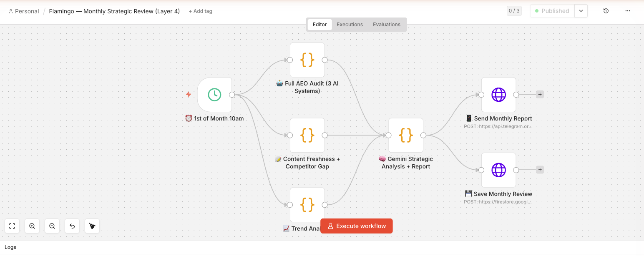This screenshot has height=256, width=644.
Task: Fit workflow to view icon
Action: tap(12, 226)
